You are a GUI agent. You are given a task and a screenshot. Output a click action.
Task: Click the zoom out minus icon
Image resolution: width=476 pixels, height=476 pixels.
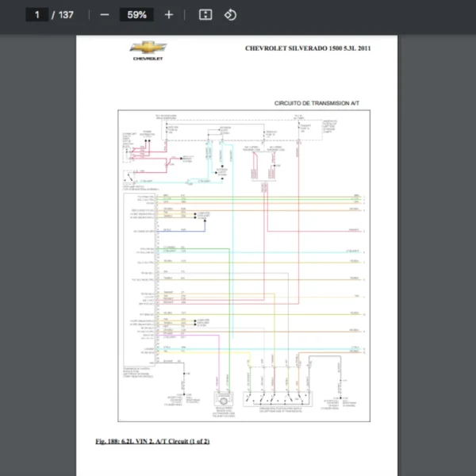coord(105,15)
